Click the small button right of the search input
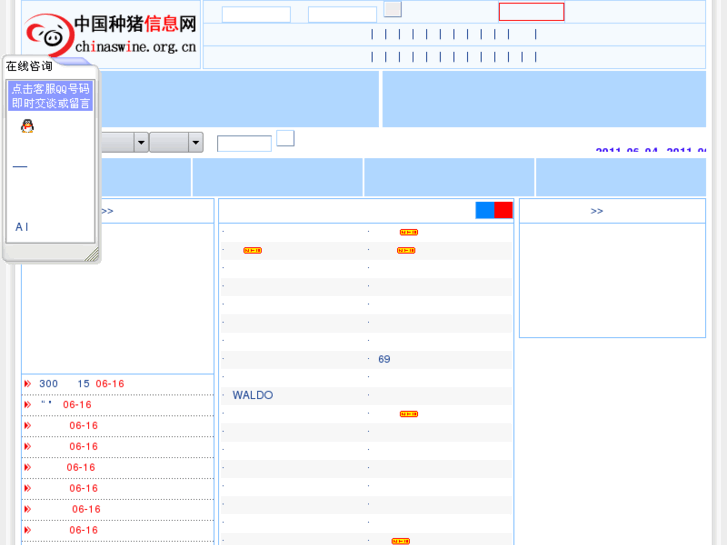 pos(285,138)
